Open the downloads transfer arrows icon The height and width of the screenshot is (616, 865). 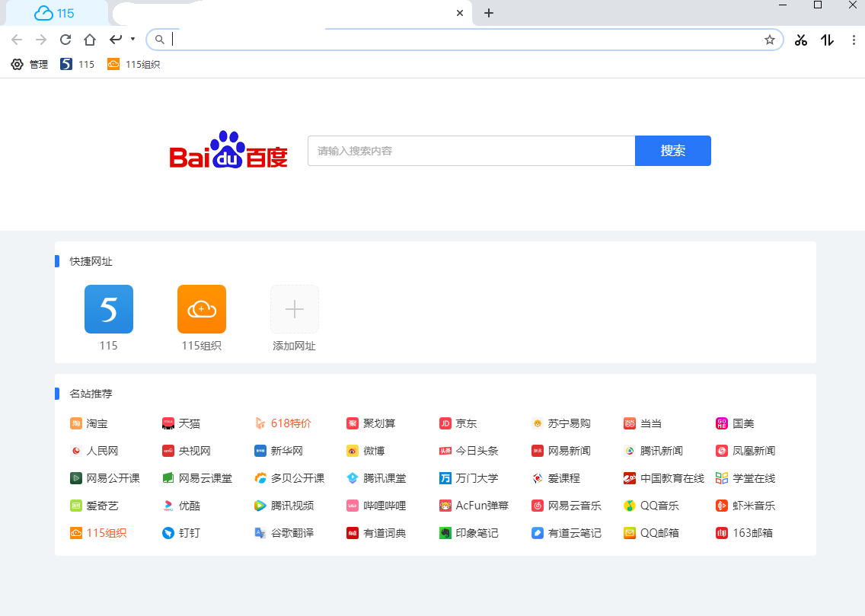pyautogui.click(x=827, y=40)
